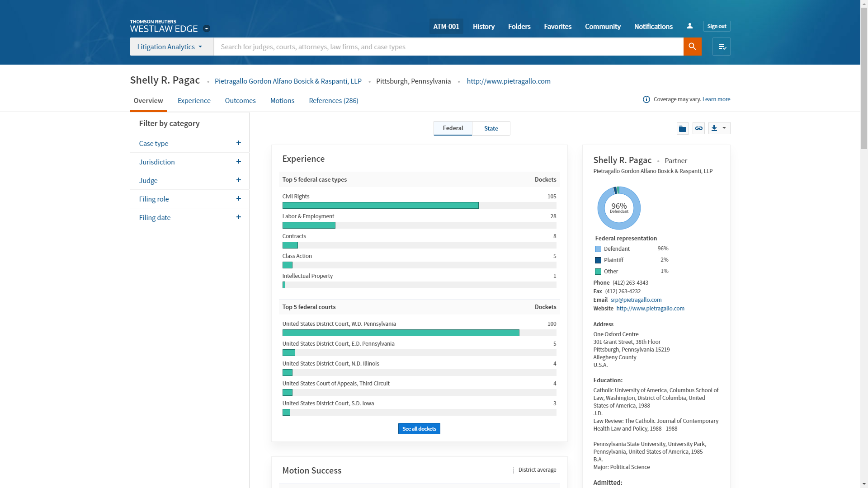Expand the Jurisdiction filter
868x488 pixels.
(238, 162)
